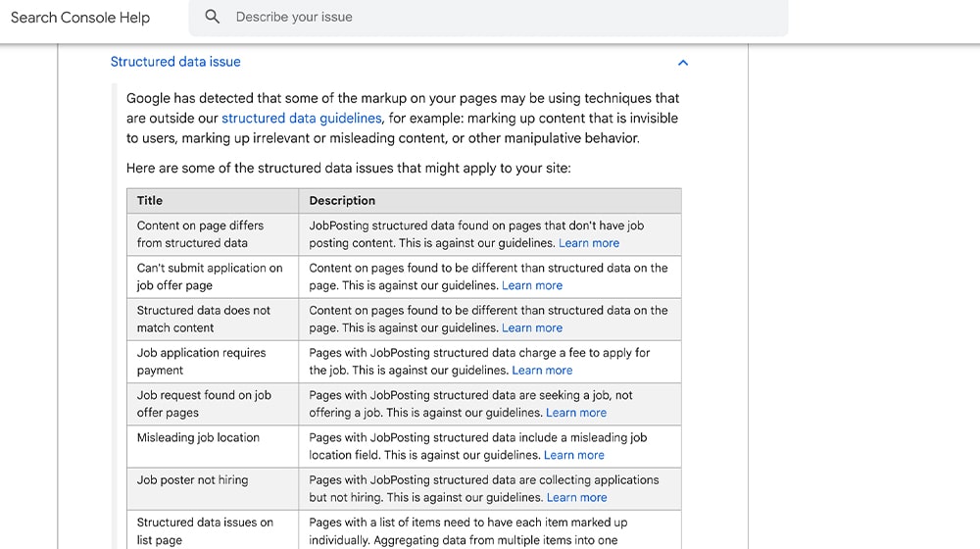
Task: Focus the 'Describe your issue' search field
Action: pos(488,17)
